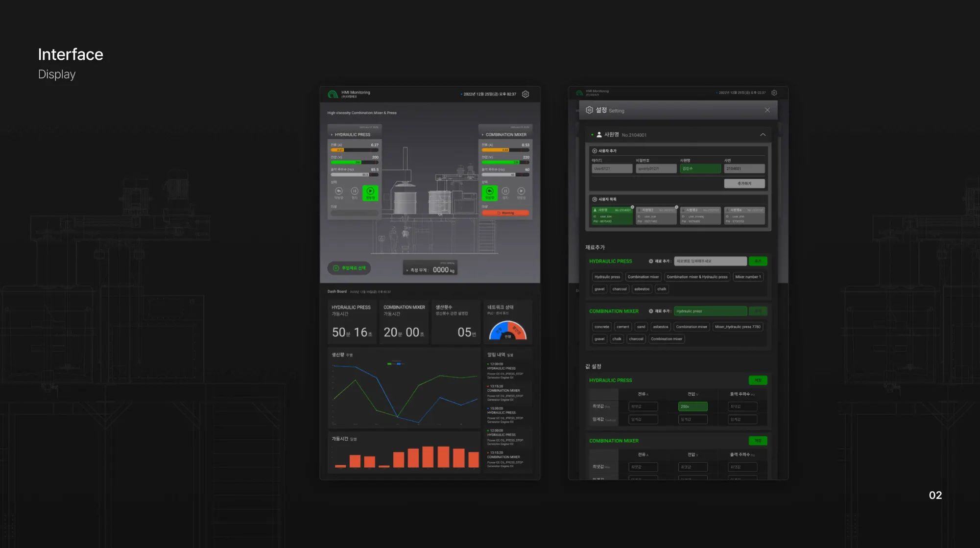Expand the COMBINATION MIXER panel header triangle
This screenshot has height=548, width=980.
point(482,135)
